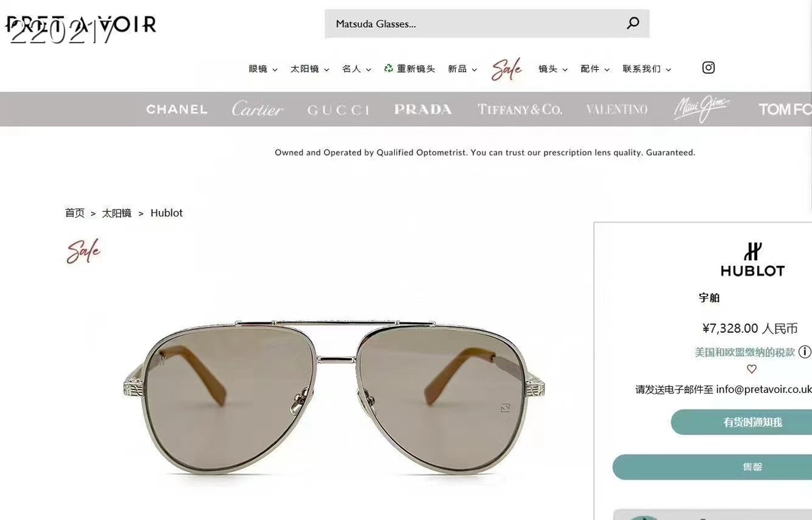This screenshot has width=812, height=520.
Task: Click the heart wishlist icon
Action: 751,369
